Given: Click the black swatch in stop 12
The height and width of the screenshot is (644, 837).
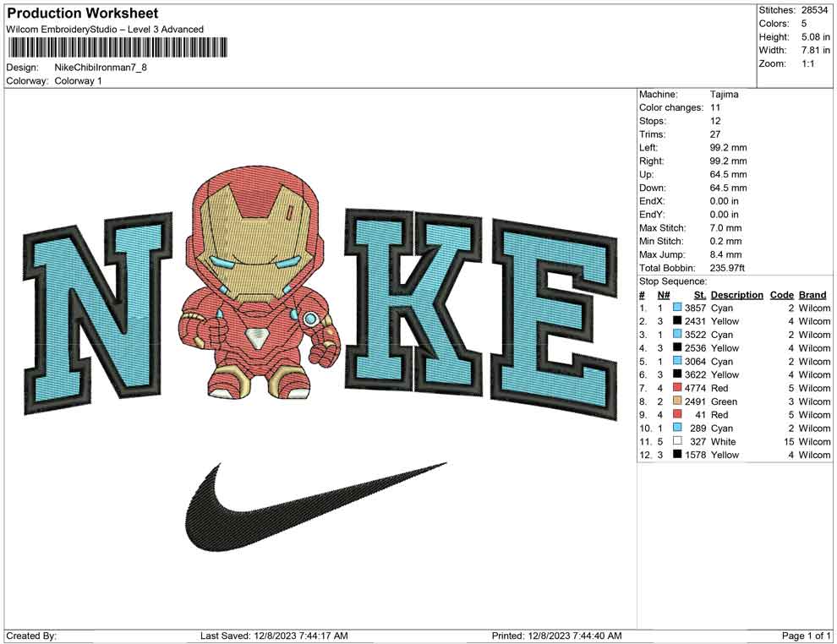Looking at the screenshot, I should (x=677, y=454).
